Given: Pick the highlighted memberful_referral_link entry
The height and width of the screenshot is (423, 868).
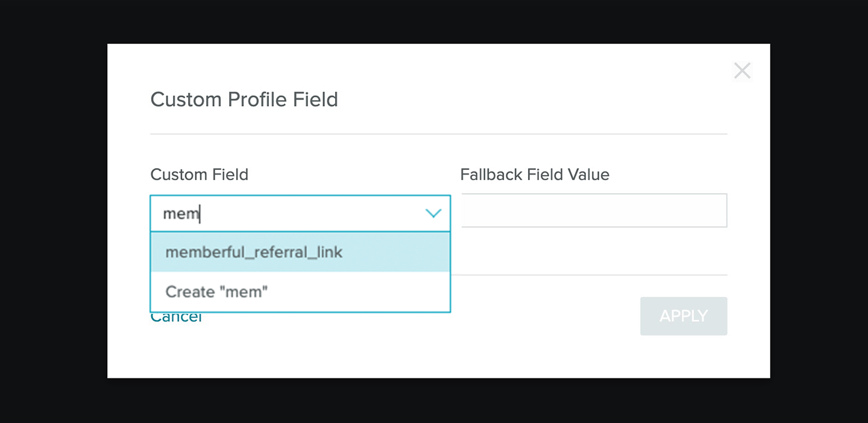Looking at the screenshot, I should pyautogui.click(x=254, y=252).
